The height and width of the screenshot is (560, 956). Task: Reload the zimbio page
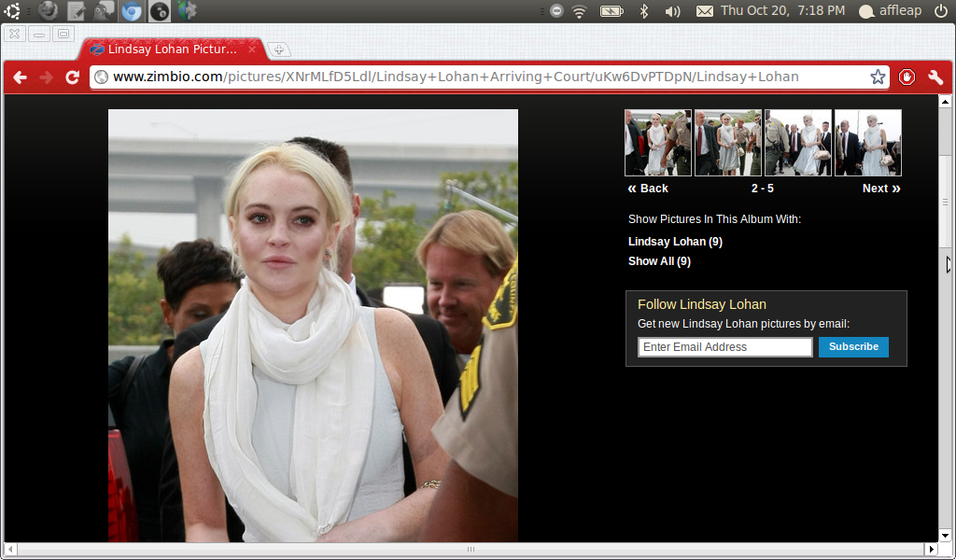[x=73, y=77]
